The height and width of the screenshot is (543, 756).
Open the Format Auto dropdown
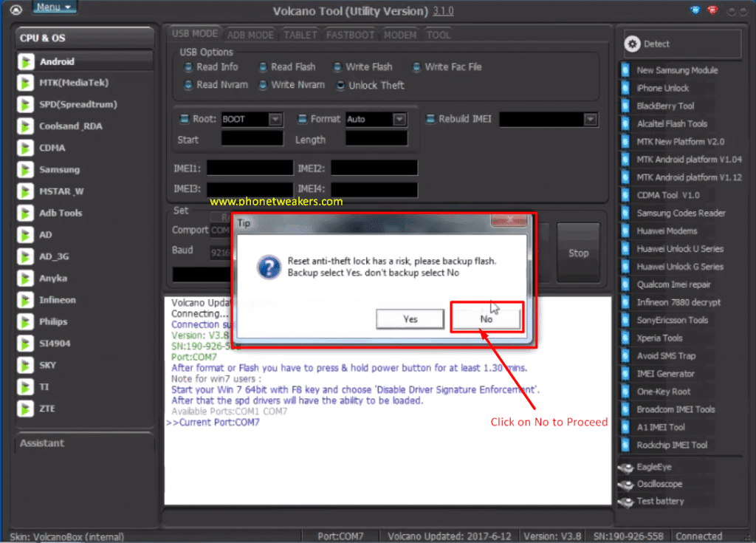tap(399, 119)
